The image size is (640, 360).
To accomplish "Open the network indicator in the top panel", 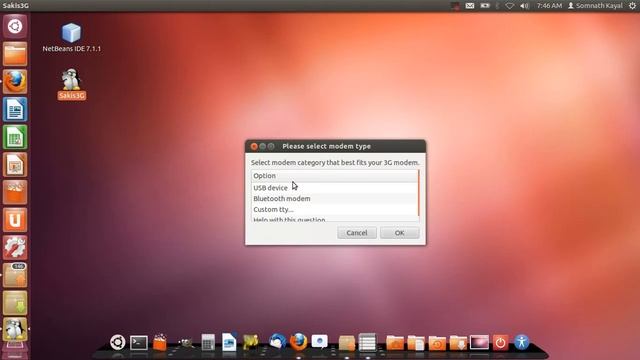I will [509, 6].
